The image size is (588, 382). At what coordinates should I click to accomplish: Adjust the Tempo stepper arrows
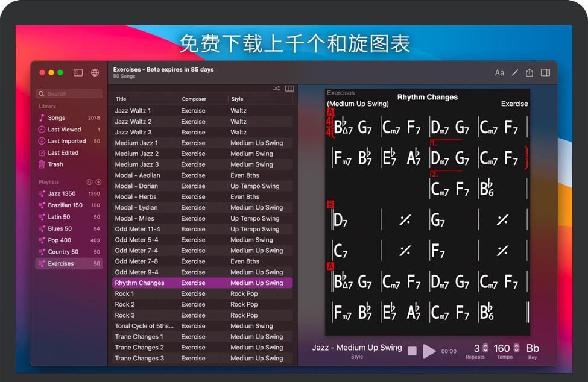pyautogui.click(x=516, y=348)
